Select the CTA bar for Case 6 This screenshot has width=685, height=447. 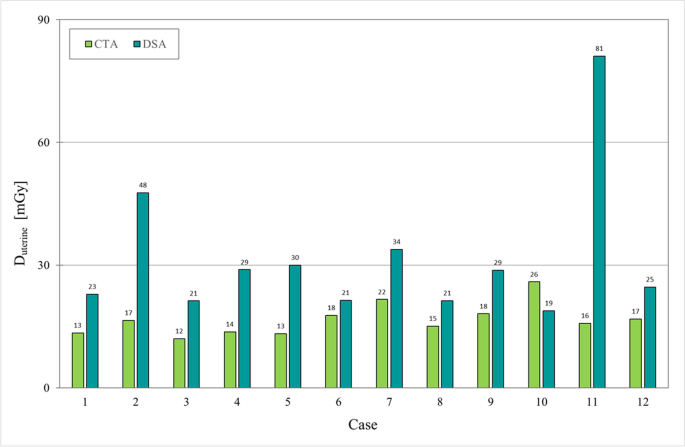click(331, 352)
